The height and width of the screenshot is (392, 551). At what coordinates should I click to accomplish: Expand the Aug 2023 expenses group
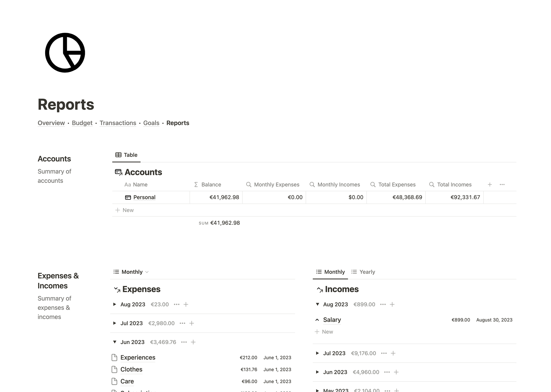[x=115, y=304]
